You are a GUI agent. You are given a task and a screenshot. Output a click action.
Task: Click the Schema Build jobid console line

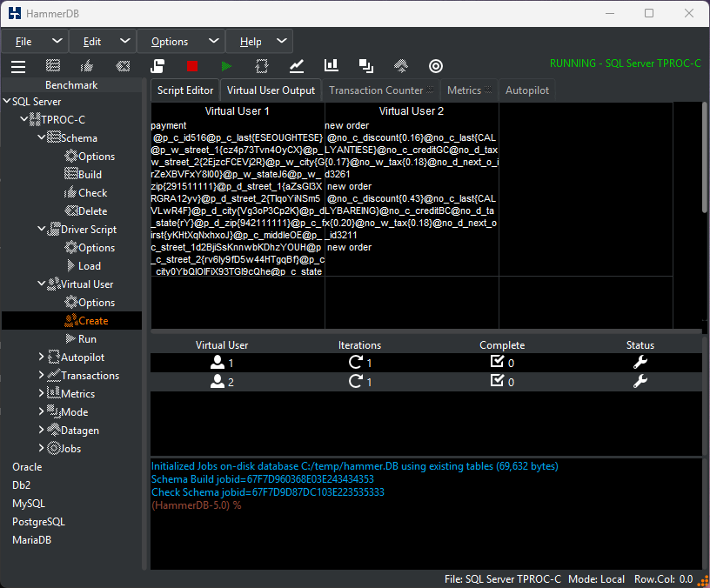(263, 479)
